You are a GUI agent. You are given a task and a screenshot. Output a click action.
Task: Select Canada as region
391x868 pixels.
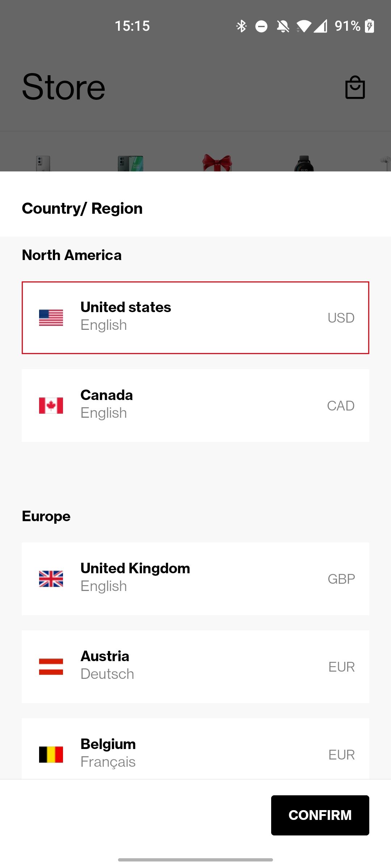click(x=195, y=405)
